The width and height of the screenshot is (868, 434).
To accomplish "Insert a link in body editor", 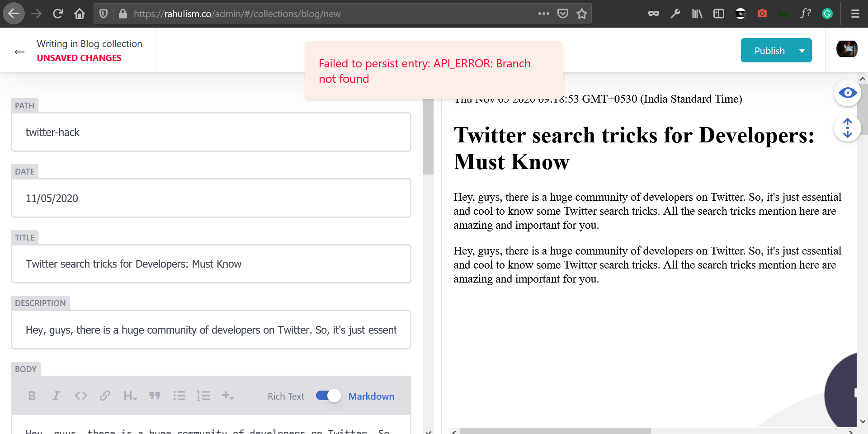I will 105,396.
